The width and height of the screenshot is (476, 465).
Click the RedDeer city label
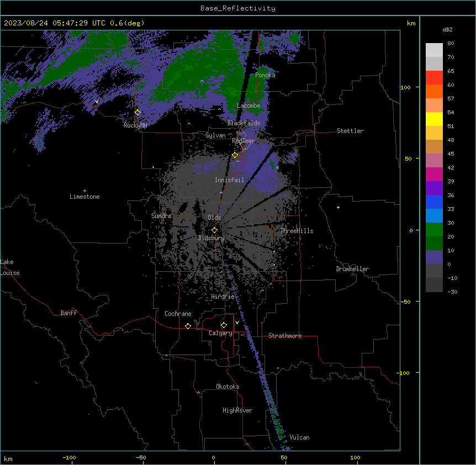[x=244, y=141]
